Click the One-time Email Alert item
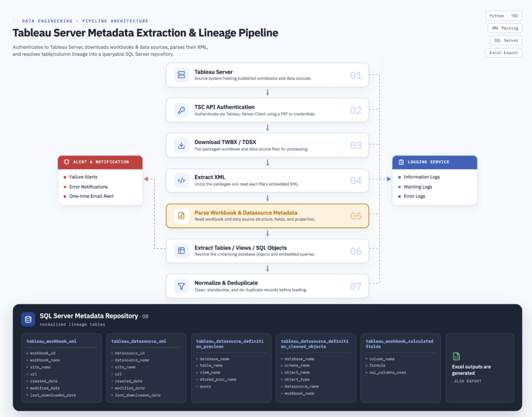Viewport: 532px width, 417px height. click(91, 196)
